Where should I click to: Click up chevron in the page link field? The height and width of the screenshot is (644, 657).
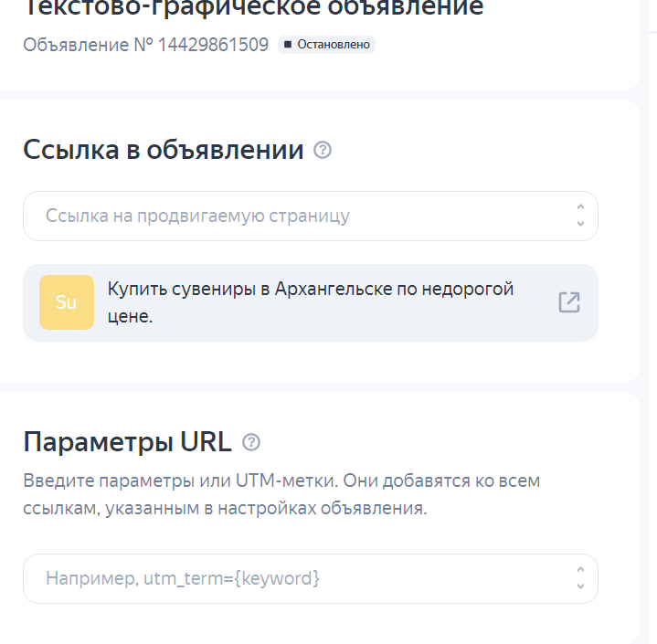click(580, 207)
